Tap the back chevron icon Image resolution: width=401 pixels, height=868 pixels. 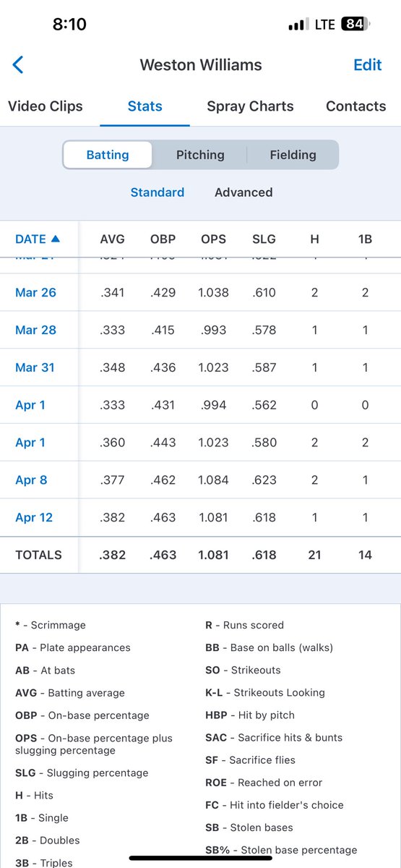(18, 64)
